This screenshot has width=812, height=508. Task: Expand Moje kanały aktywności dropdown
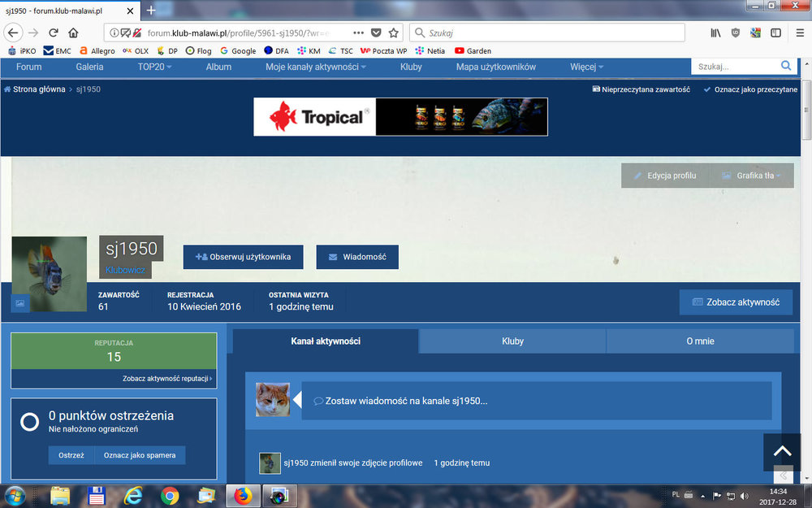coord(315,67)
